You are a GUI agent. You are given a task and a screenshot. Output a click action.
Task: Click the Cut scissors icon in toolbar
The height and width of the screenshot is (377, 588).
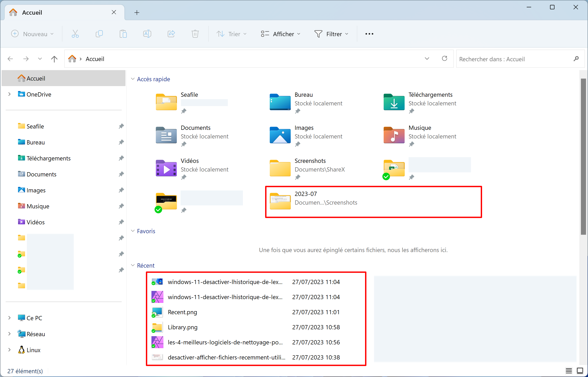click(75, 34)
